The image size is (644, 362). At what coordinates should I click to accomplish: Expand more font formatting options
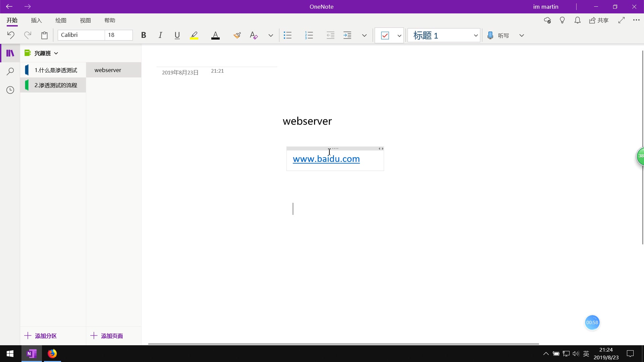pos(271,35)
